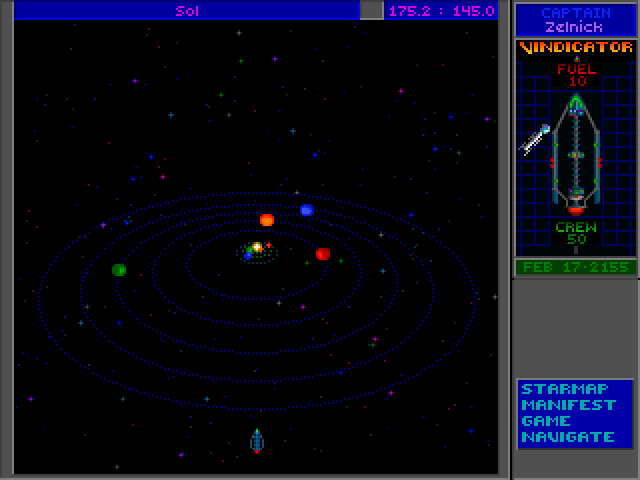Choose NAVIGATE from the command menu
Screen dimensions: 640x480
click(x=567, y=437)
